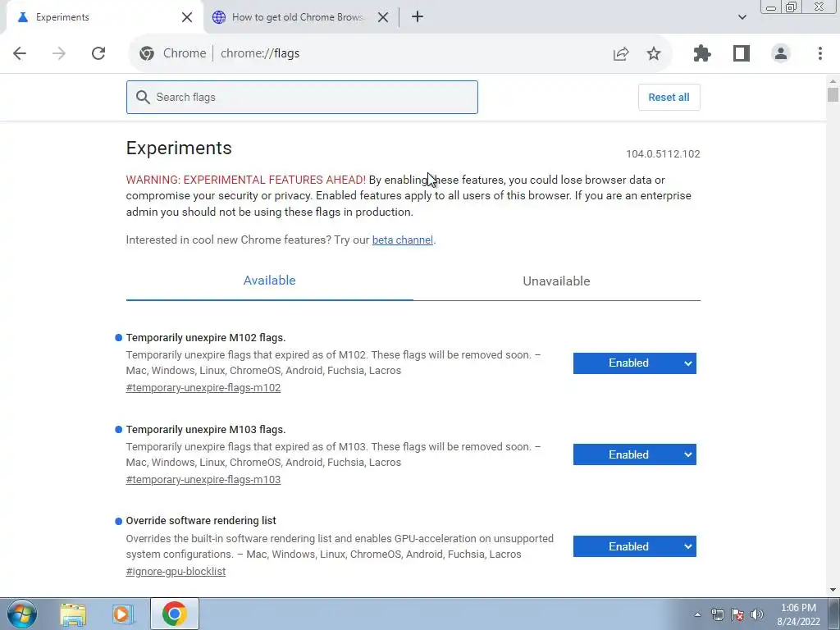Click the page vertical scrollbar thumb
The width and height of the screenshot is (840, 630).
833,95
